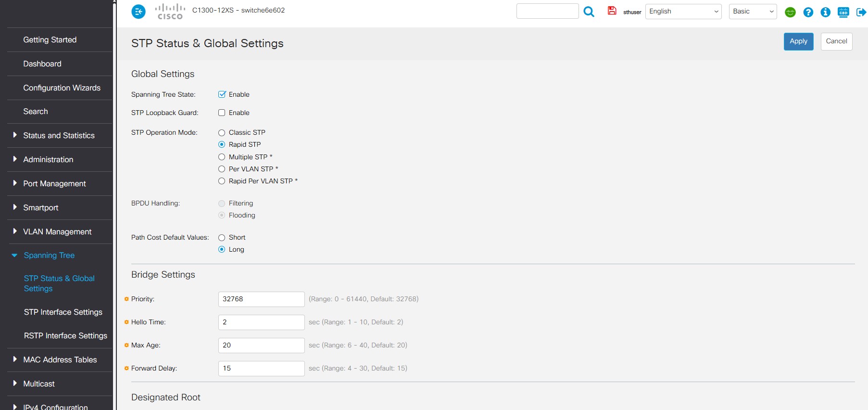Select Rapid STP operation mode
The image size is (868, 410).
222,144
